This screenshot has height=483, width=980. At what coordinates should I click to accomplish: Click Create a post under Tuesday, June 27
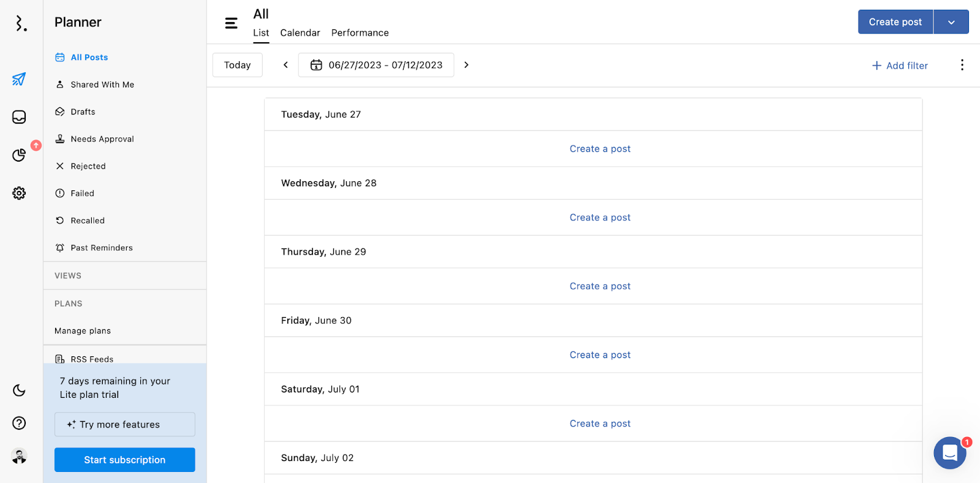(x=600, y=149)
